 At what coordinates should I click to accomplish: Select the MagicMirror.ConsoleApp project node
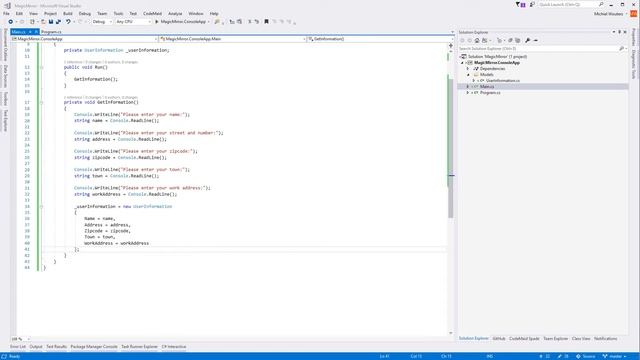click(497, 62)
